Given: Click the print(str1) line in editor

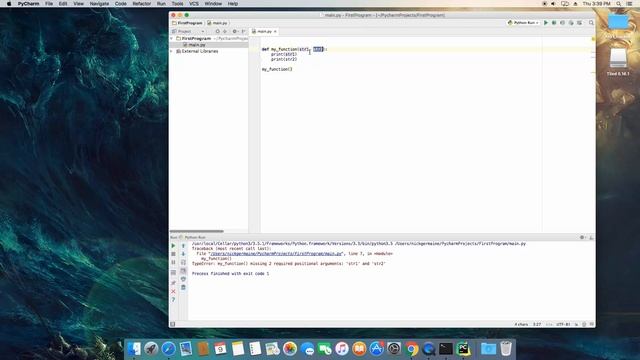Looking at the screenshot, I should point(284,54).
